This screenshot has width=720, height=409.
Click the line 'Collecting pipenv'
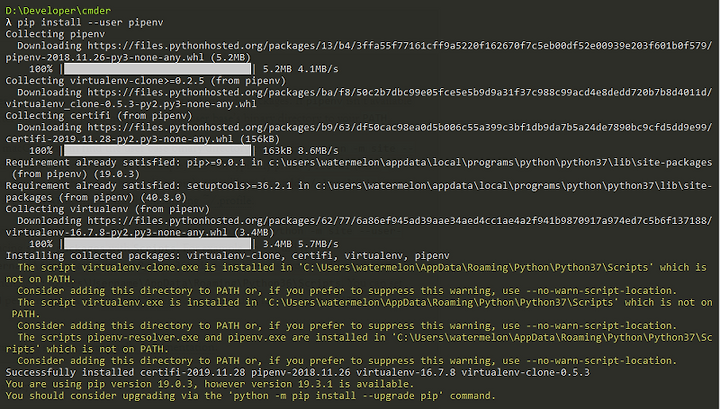click(x=55, y=34)
